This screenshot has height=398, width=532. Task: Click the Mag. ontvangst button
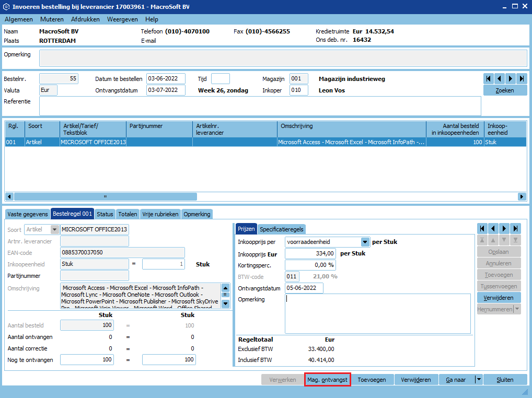(327, 380)
